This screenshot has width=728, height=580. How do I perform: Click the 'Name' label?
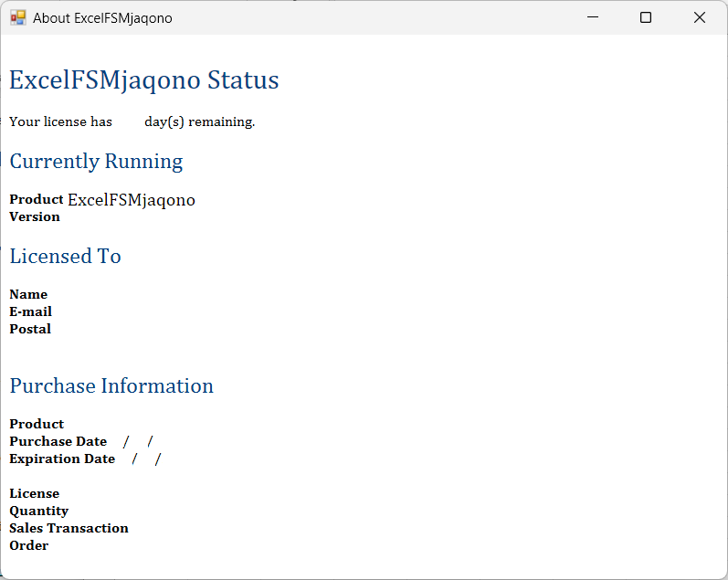28,294
